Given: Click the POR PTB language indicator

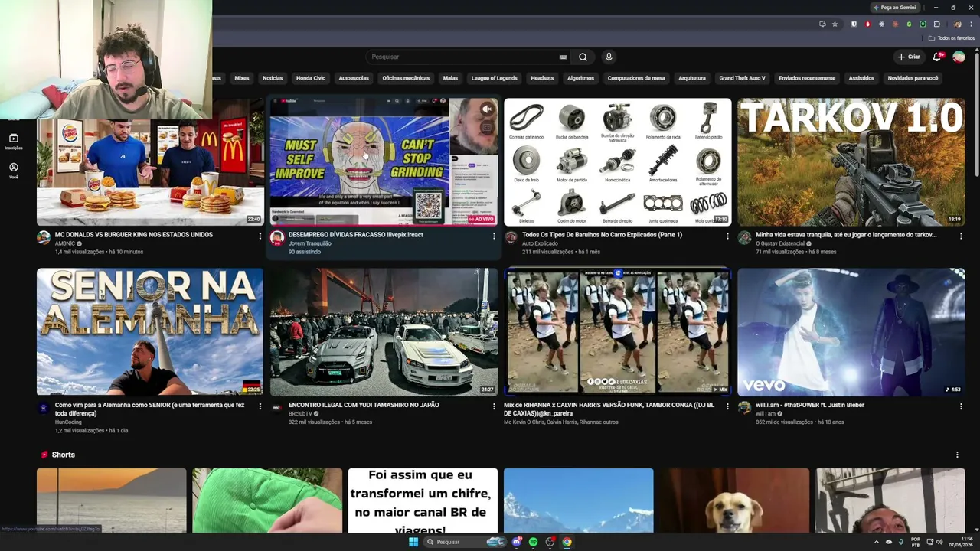Looking at the screenshot, I should [x=916, y=542].
